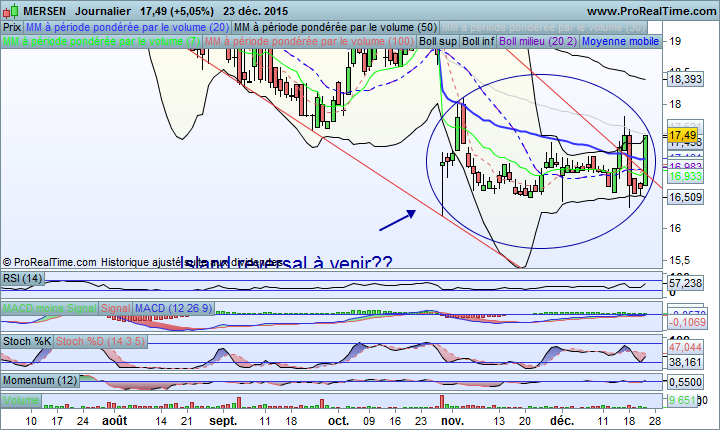Click the 18,393 price tag
The width and height of the screenshot is (720, 430).
(x=685, y=79)
